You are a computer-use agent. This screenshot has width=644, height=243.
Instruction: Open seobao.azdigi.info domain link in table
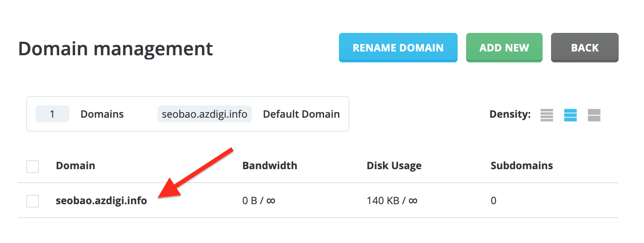point(101,201)
